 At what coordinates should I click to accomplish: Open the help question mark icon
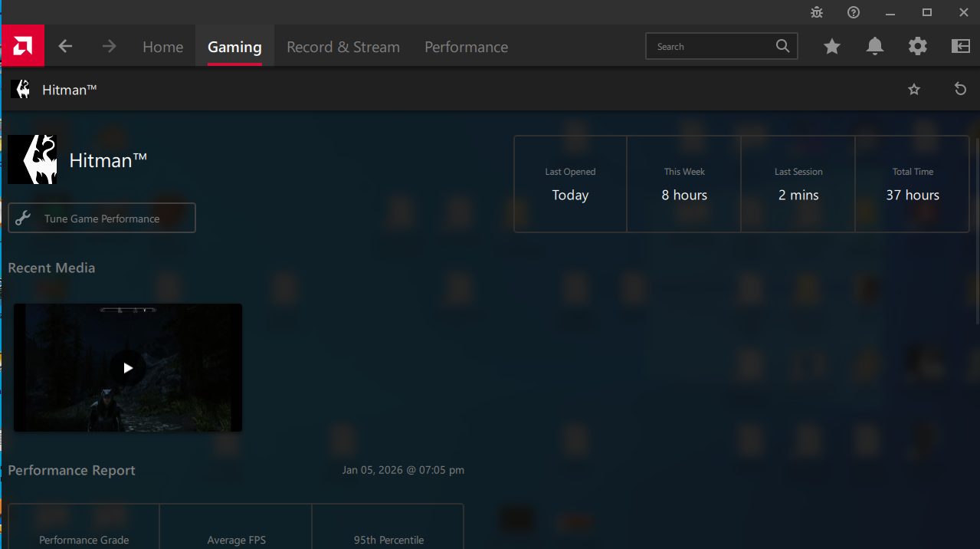tap(854, 12)
